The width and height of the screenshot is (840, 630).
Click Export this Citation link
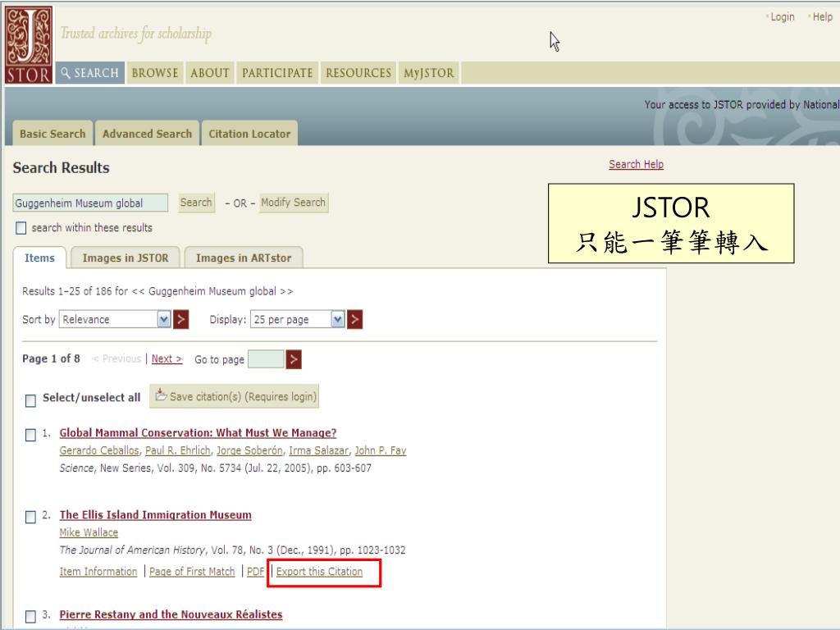pos(319,572)
